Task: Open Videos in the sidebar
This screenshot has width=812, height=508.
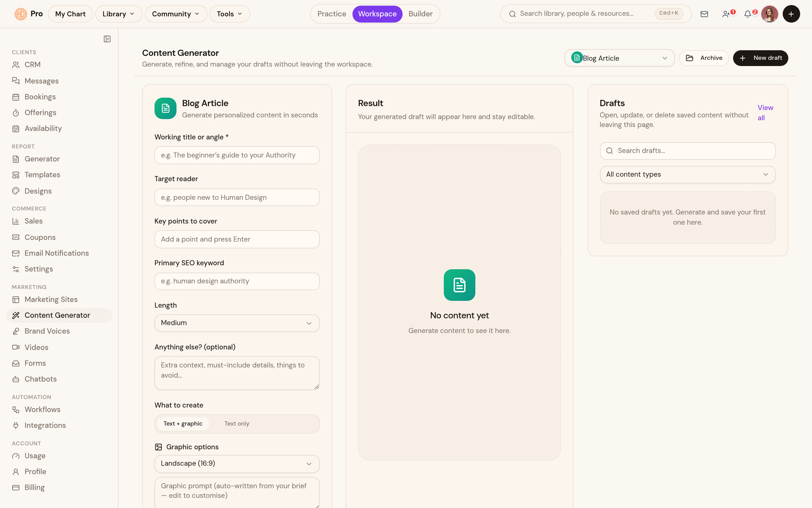Action: point(59,347)
